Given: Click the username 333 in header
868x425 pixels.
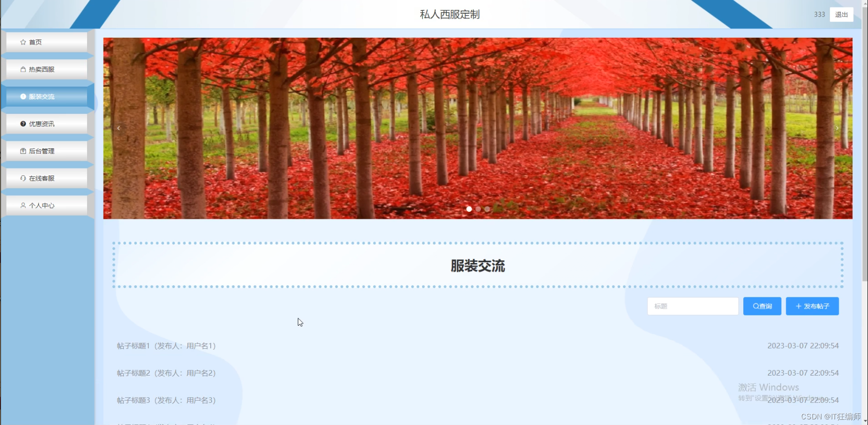Looking at the screenshot, I should 820,15.
